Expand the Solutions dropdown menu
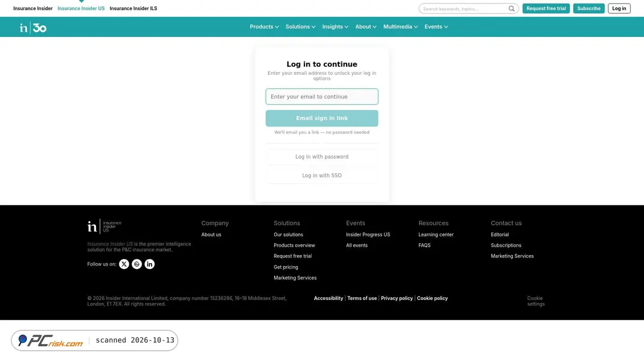The width and height of the screenshot is (644, 362). 300,27
